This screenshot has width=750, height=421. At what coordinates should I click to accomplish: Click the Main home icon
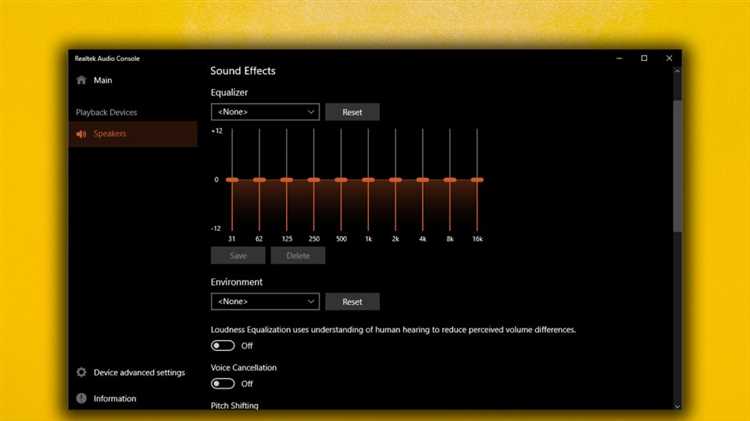(x=81, y=80)
